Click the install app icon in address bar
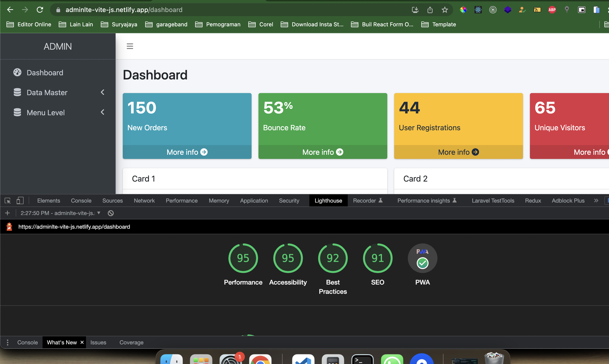The width and height of the screenshot is (609, 364). click(415, 10)
